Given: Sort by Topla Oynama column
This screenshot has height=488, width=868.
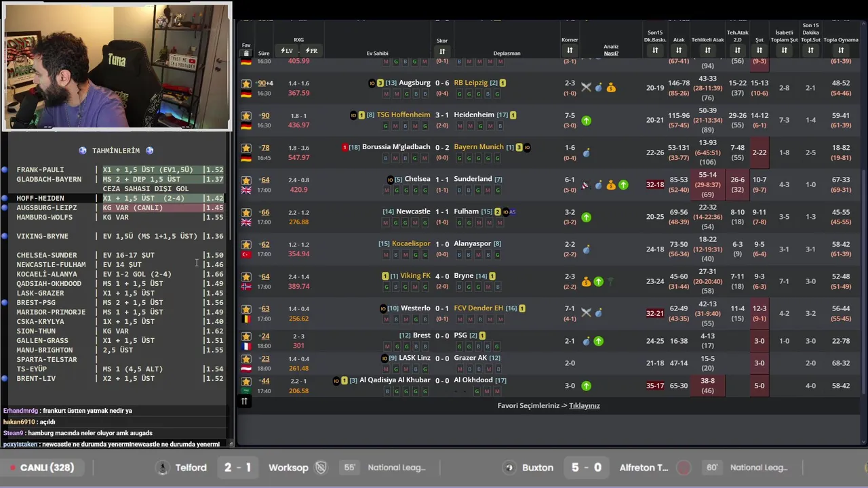Looking at the screenshot, I should pyautogui.click(x=841, y=50).
